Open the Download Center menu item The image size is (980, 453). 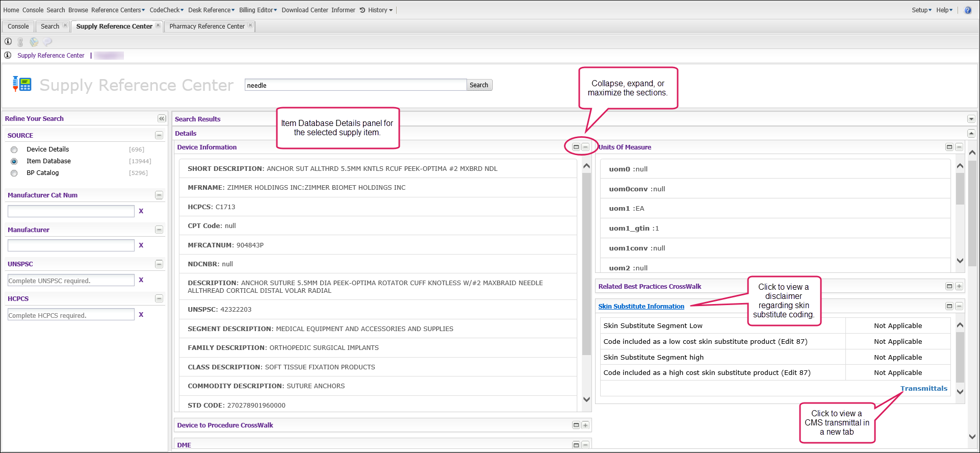pos(305,10)
